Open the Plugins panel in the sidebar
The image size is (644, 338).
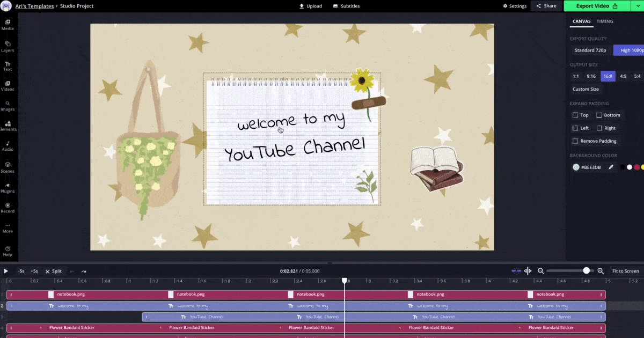tap(8, 187)
